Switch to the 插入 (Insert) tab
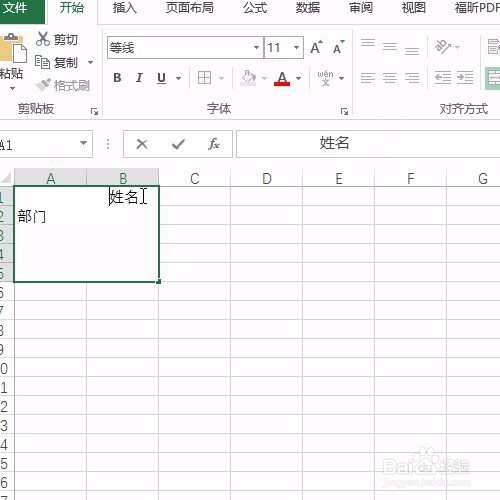 click(x=125, y=8)
